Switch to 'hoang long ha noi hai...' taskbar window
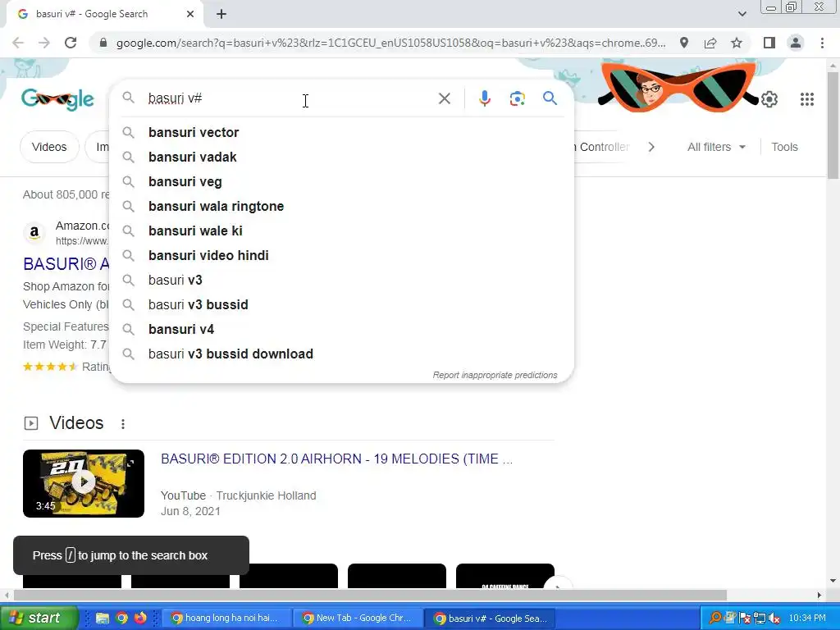Viewport: 840px width, 630px height. pos(225,619)
